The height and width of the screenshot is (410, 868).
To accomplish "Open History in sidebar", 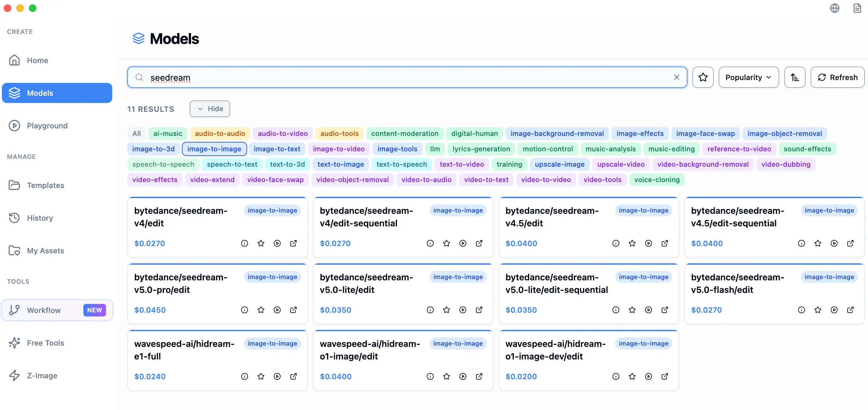I will (x=57, y=218).
